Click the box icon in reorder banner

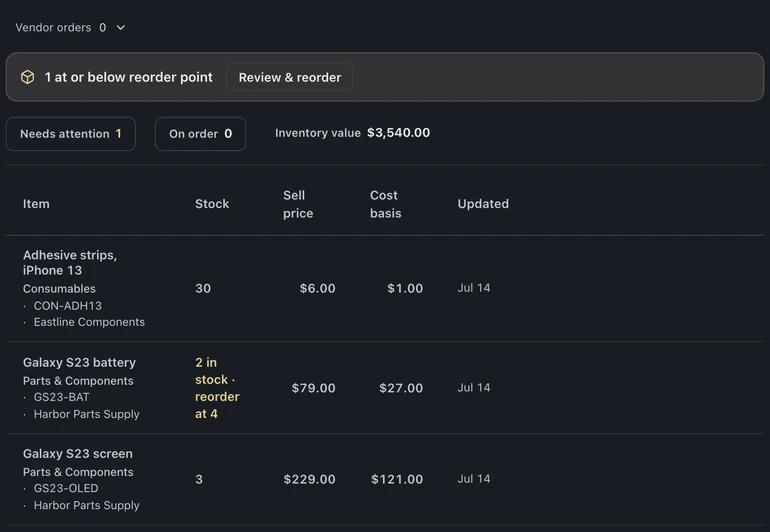tap(28, 77)
